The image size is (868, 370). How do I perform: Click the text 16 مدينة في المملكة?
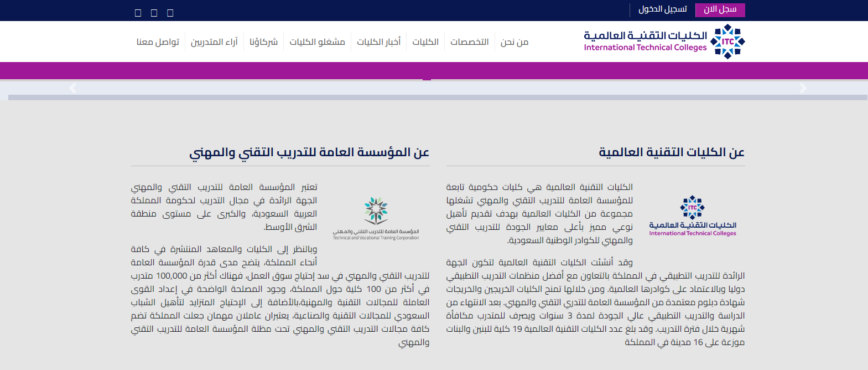click(x=658, y=342)
